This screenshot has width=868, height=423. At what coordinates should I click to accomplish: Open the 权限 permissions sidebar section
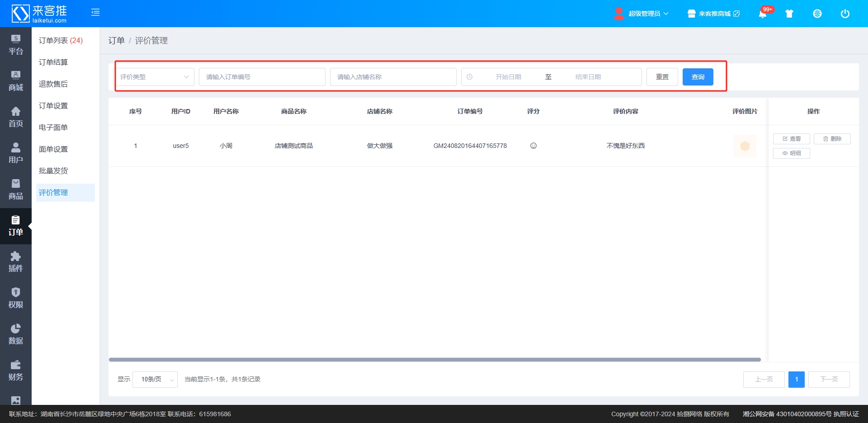pyautogui.click(x=16, y=298)
